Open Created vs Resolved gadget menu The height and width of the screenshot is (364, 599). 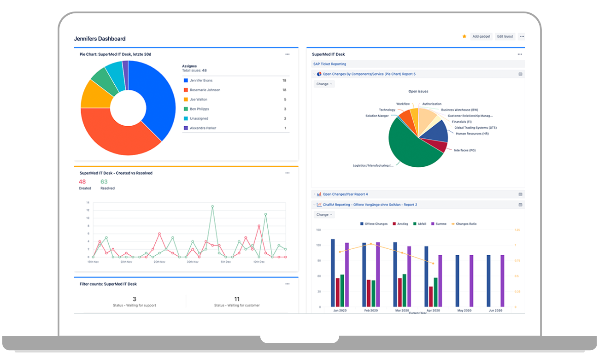click(x=288, y=173)
